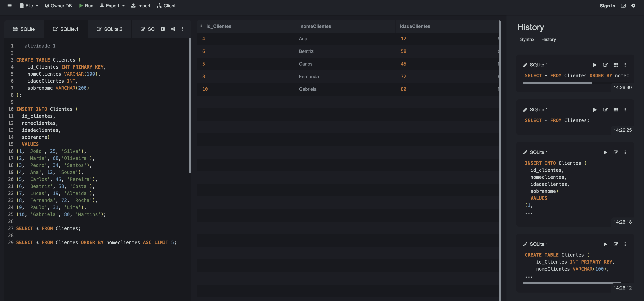Sort by id_Clientes column header
Image resolution: width=644 pixels, height=301 pixels.
point(219,26)
